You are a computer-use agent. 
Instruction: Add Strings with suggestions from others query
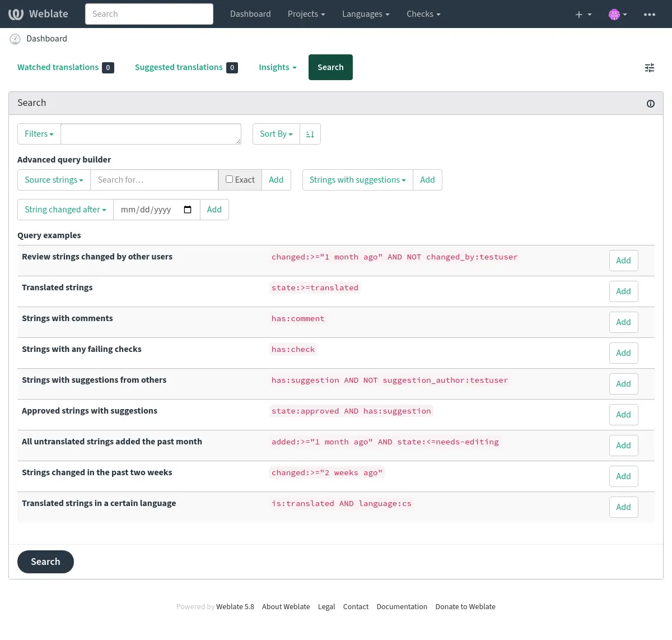(x=623, y=384)
